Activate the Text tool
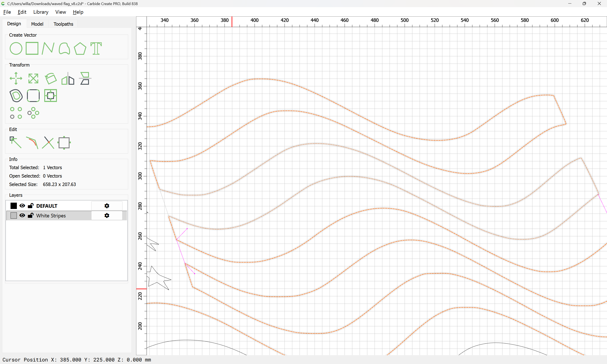 tap(96, 48)
